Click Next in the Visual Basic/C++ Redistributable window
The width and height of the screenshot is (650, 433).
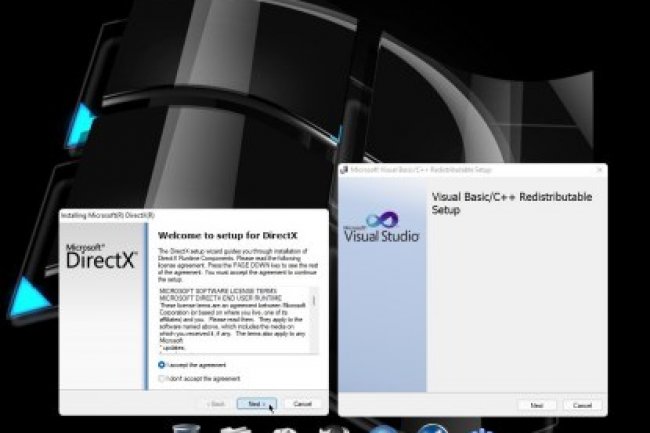[x=537, y=405]
